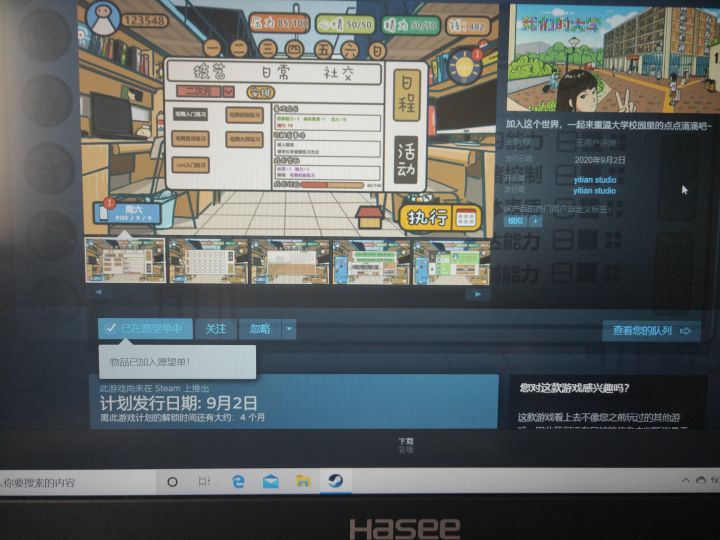Open 查看您的队列 discovery queue
The width and height of the screenshot is (720, 540).
tap(651, 331)
